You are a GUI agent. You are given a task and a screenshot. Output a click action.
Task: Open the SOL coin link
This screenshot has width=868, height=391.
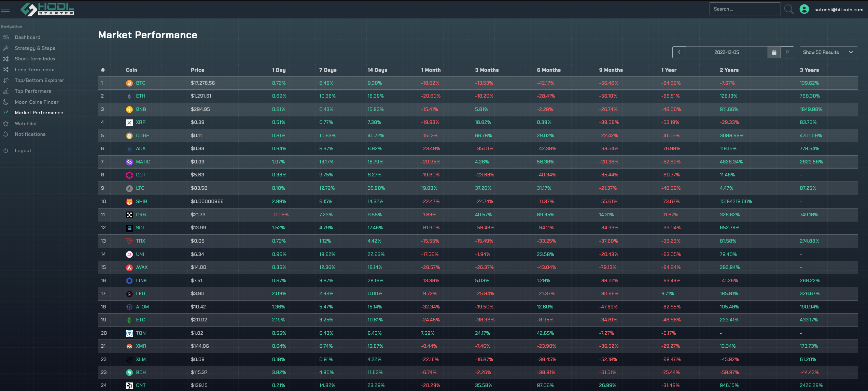tap(141, 228)
